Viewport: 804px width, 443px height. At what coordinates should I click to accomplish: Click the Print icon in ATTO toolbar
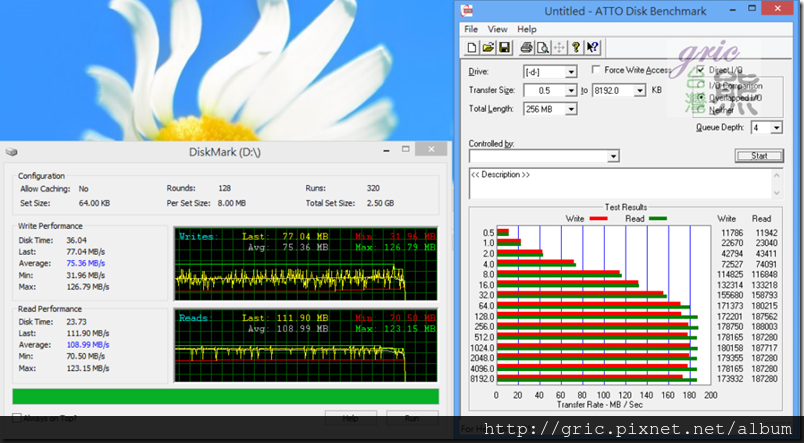click(x=526, y=48)
